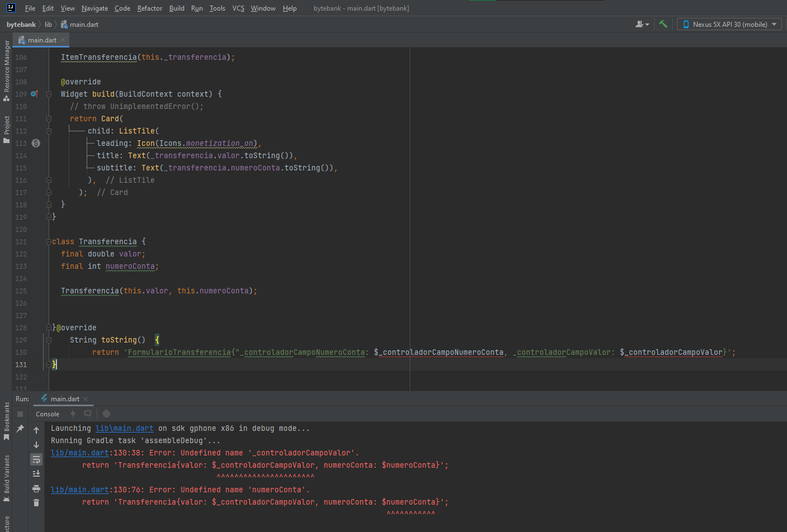
Task: Open the Tools menu
Action: pyautogui.click(x=217, y=8)
